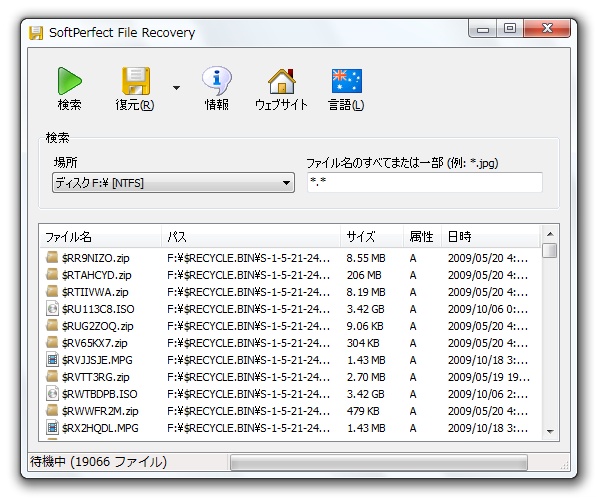
Task: Click the zip icon of $RUG2ZOQ.zip
Action: pyautogui.click(x=52, y=325)
